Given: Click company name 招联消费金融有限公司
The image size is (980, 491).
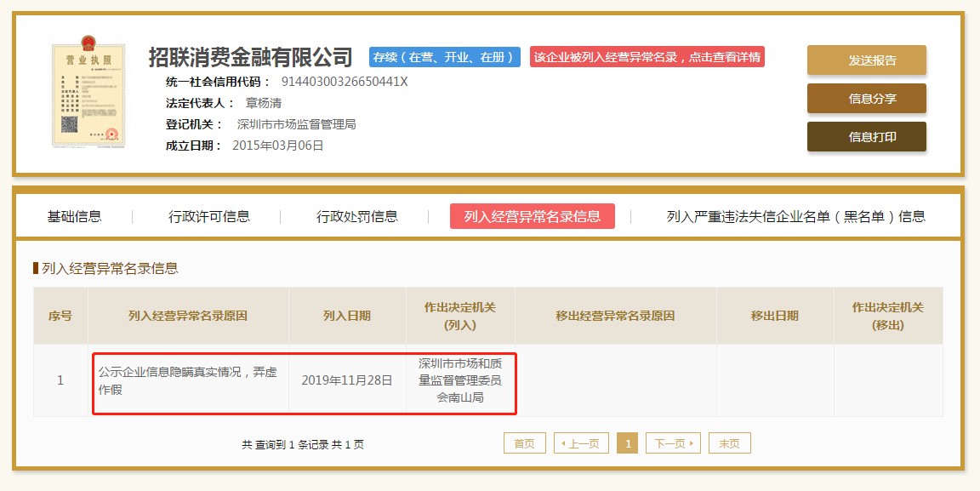Looking at the screenshot, I should click(x=251, y=57).
